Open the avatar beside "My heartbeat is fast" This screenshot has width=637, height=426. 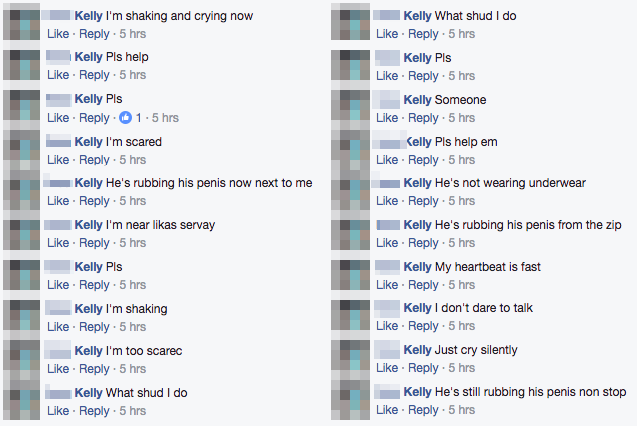(x=351, y=275)
